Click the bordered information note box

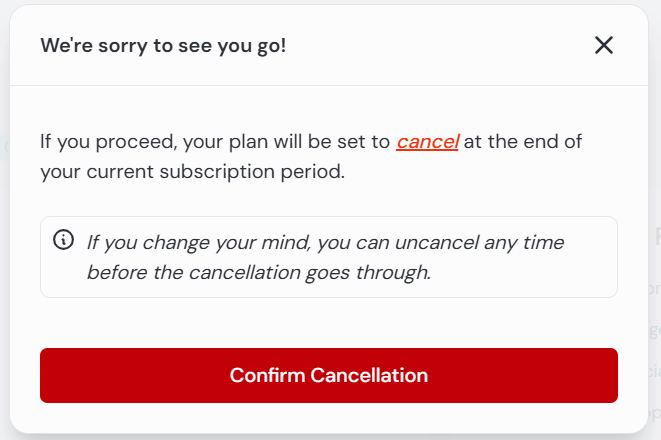329,257
